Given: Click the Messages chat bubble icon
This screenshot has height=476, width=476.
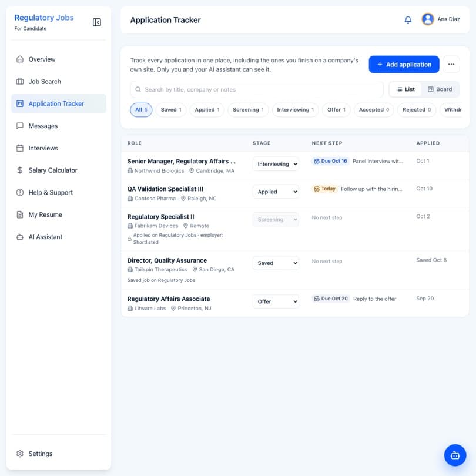Looking at the screenshot, I should (x=20, y=126).
